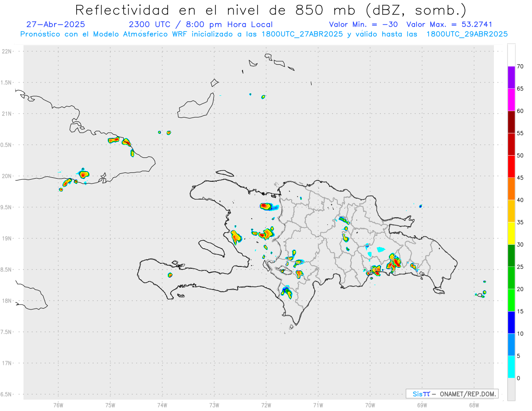Select the '25' value on the color scale

[x=520, y=267]
